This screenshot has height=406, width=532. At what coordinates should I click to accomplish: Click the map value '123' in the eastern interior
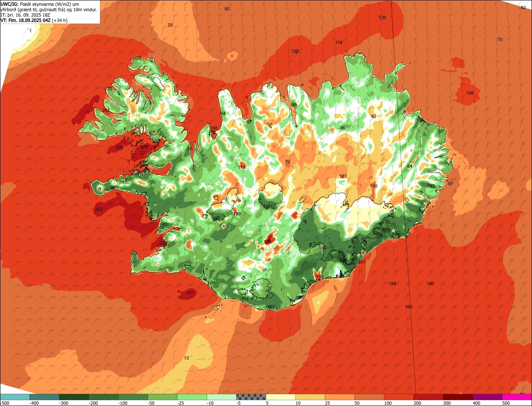343,176
